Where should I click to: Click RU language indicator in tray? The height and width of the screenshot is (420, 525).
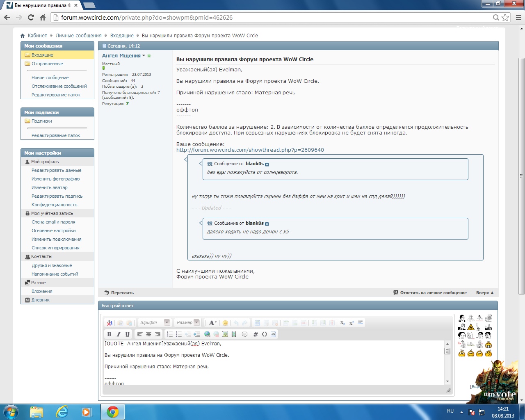pyautogui.click(x=450, y=411)
